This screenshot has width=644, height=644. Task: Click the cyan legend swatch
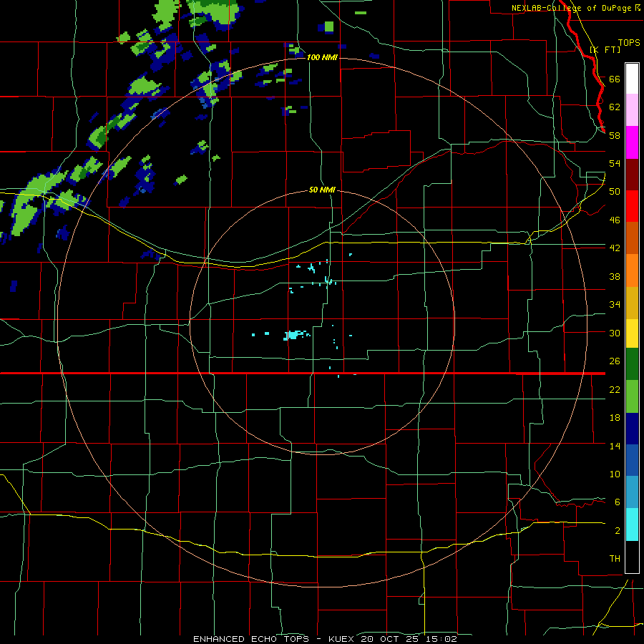(x=632, y=525)
